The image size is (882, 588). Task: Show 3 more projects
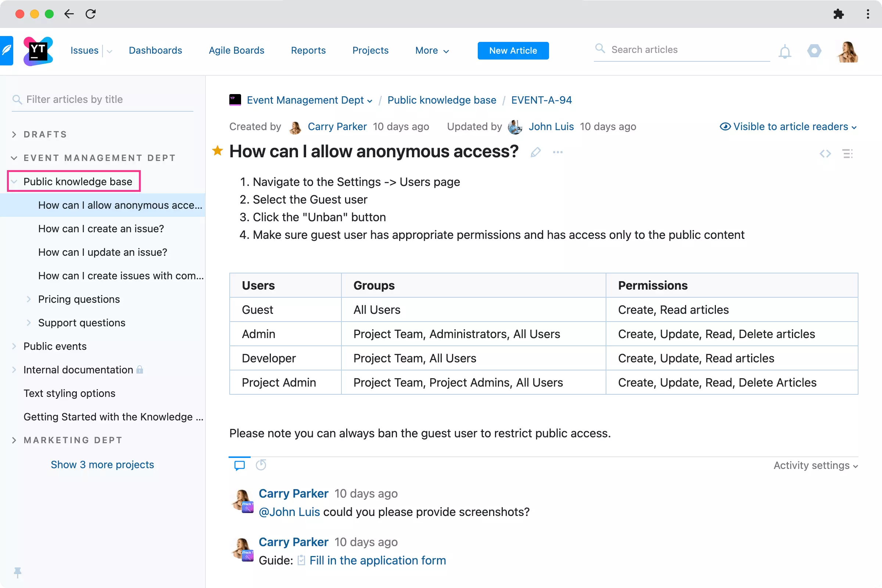point(103,465)
